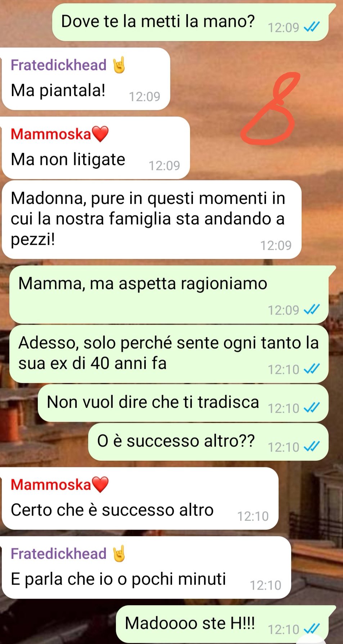Viewport: 343px width, 644px height.
Task: Tap the heart emoji beside lower Mammoska name
Action: coord(100,484)
